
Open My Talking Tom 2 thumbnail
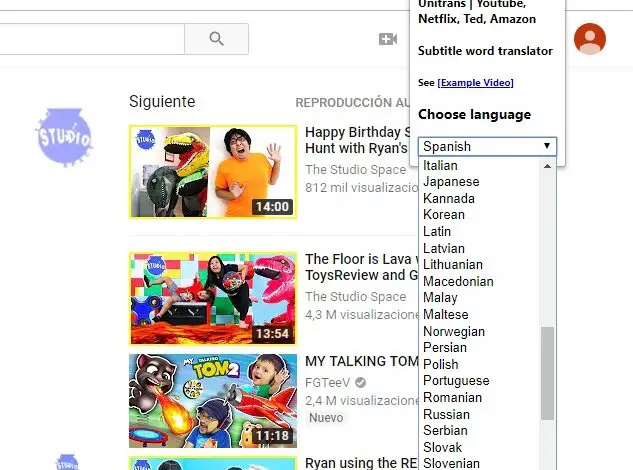pos(213,401)
